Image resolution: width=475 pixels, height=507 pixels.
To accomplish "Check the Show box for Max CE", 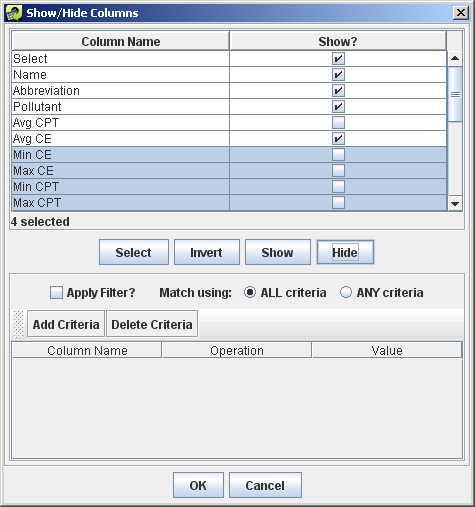I will (x=338, y=171).
